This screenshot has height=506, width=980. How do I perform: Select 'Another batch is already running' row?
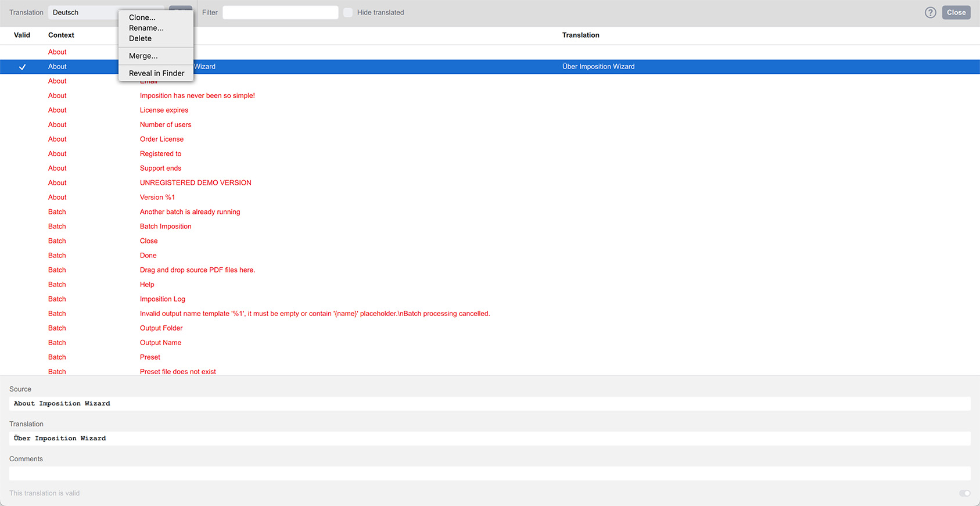[490, 212]
